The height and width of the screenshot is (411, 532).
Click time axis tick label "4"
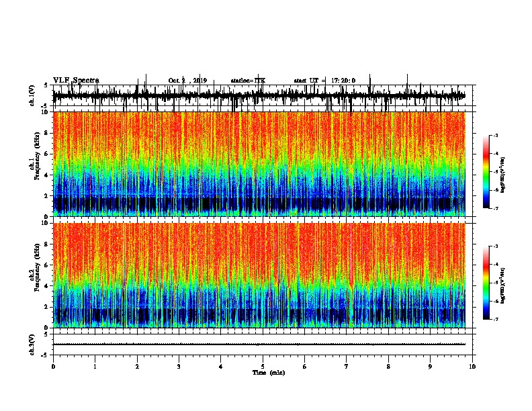point(221,367)
